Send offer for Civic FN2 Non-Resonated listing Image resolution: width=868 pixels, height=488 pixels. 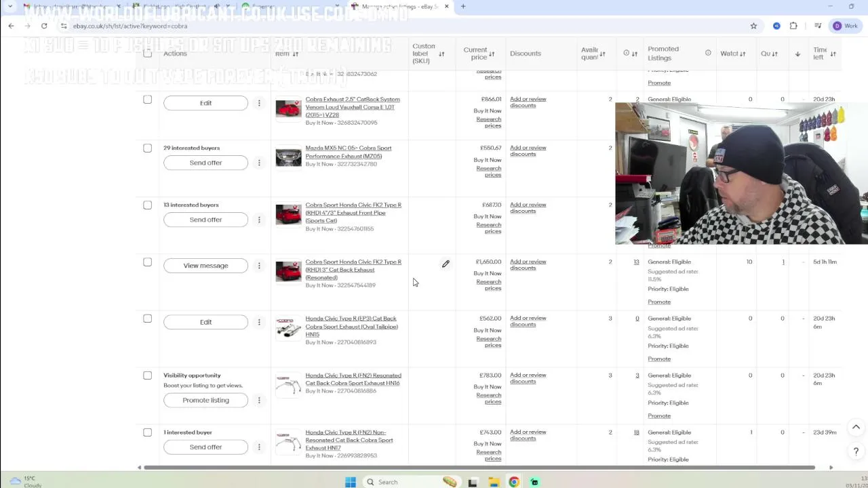click(205, 447)
